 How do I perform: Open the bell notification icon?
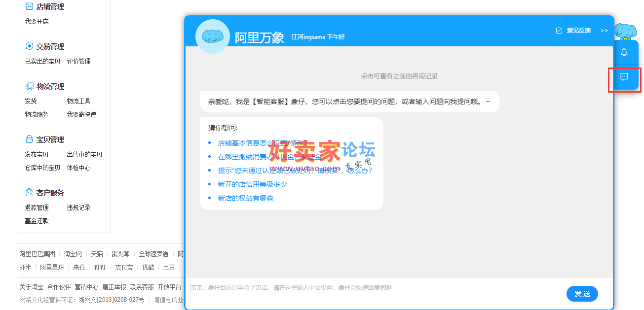(625, 51)
